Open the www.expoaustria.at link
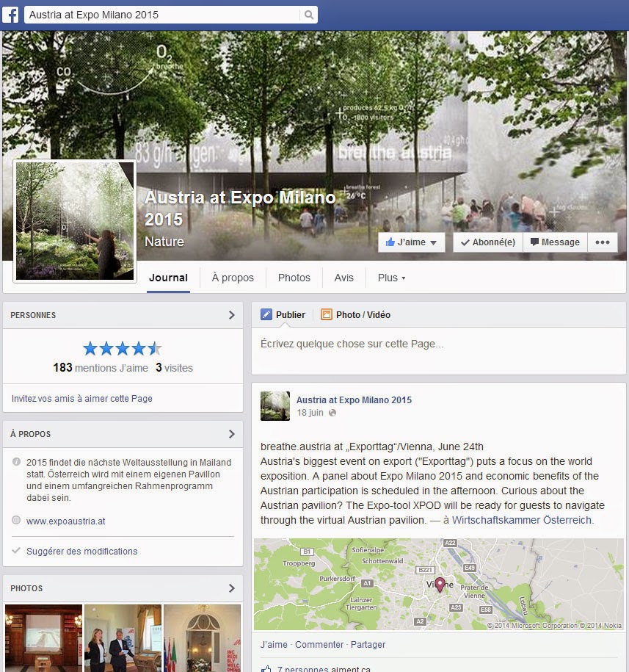This screenshot has height=672, width=629. tap(65, 521)
